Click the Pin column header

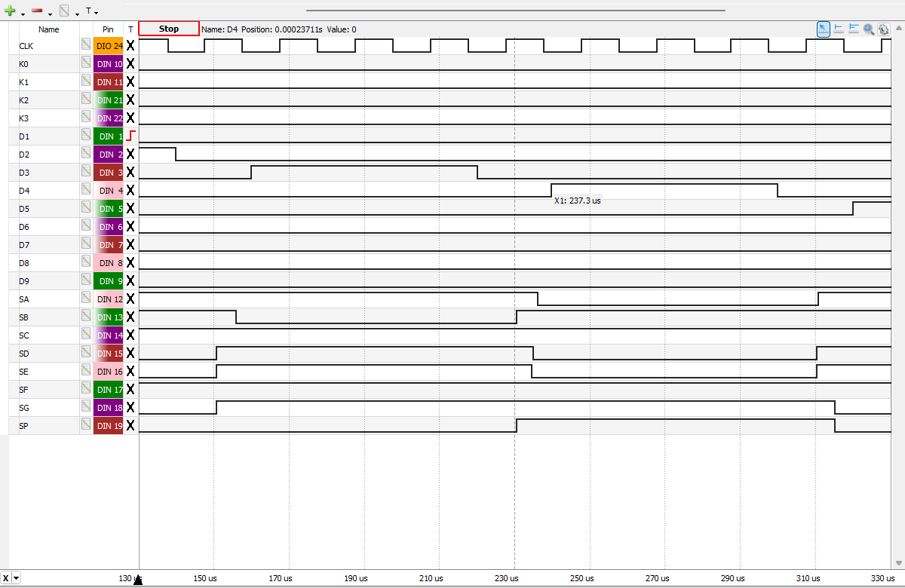[x=108, y=29]
